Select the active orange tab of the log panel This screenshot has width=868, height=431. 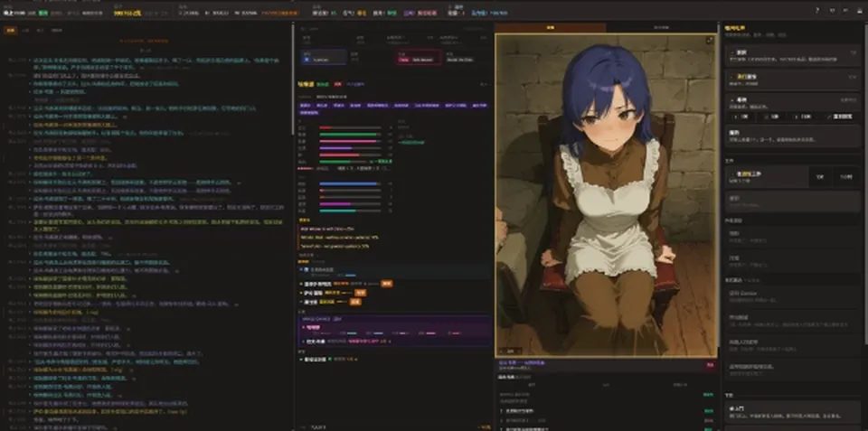pyautogui.click(x=10, y=31)
